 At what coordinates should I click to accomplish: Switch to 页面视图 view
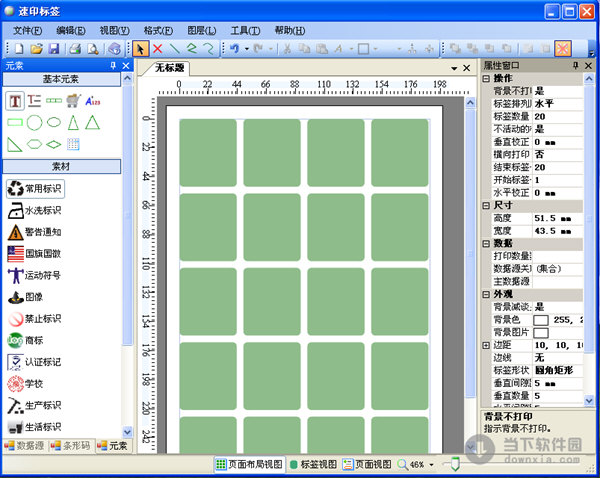(x=366, y=465)
